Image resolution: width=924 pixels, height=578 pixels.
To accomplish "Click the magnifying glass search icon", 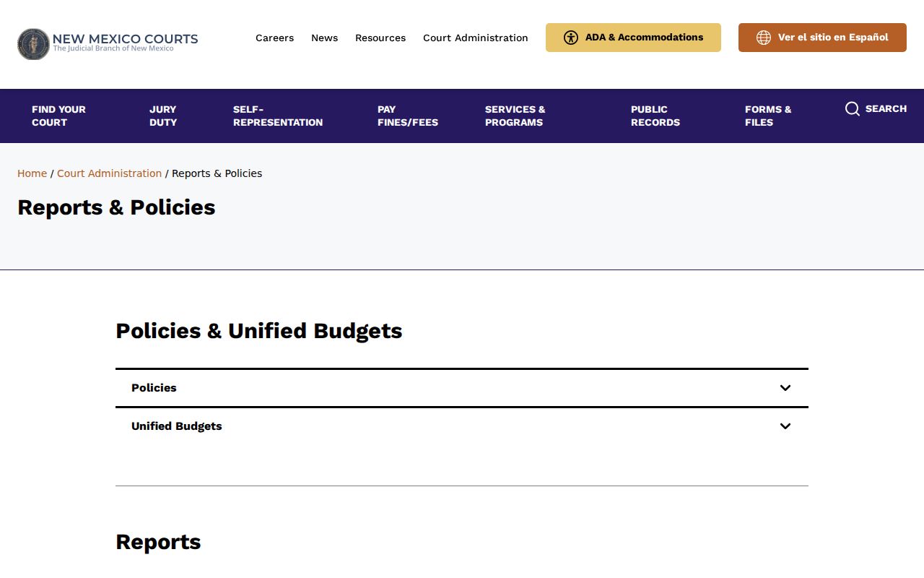I will click(x=853, y=109).
